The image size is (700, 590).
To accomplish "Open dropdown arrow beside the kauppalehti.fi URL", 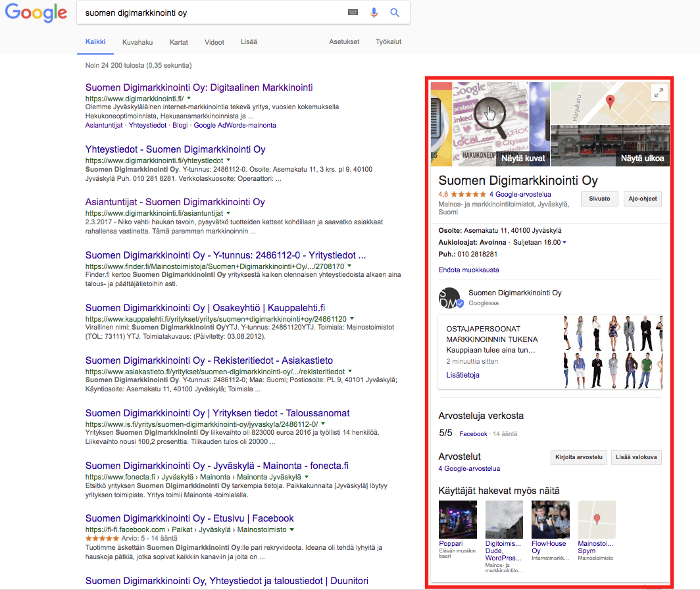I will click(352, 318).
